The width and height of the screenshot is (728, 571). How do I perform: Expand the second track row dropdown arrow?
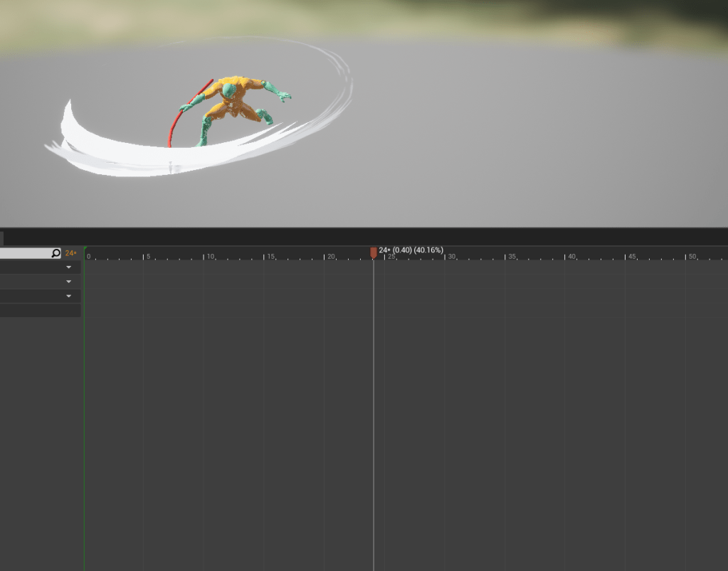point(69,282)
